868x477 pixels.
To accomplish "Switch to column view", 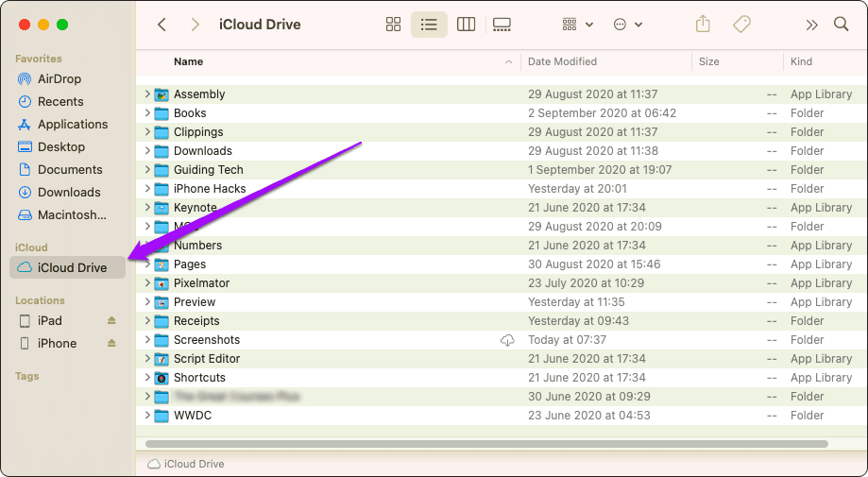I will [x=466, y=25].
